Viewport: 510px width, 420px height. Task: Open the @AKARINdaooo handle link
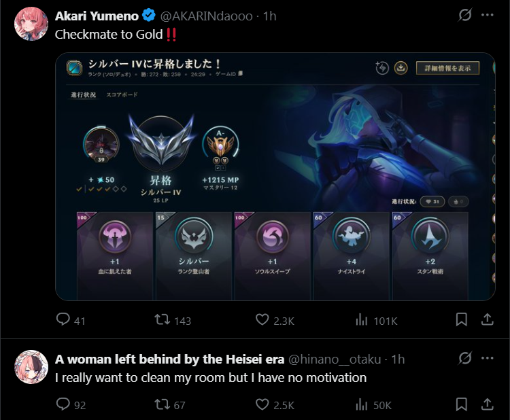coord(206,16)
